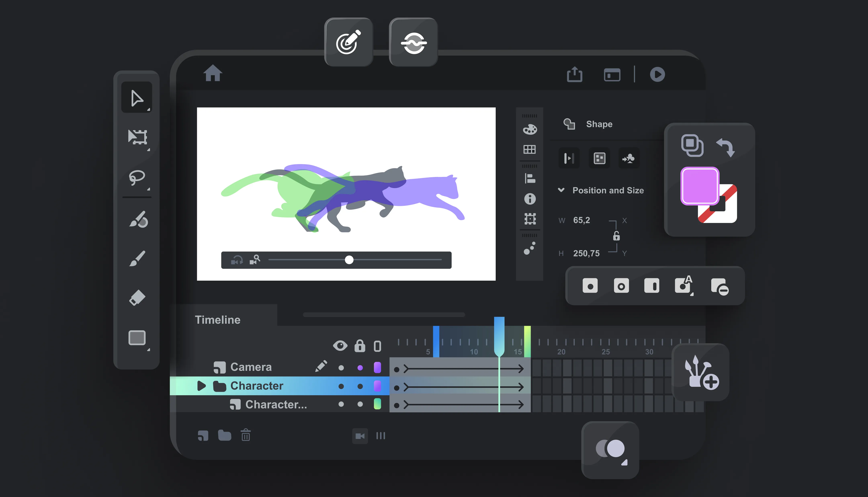The image size is (868, 497).
Task: Toggle lock dot on Character folder layer
Action: coord(360,386)
